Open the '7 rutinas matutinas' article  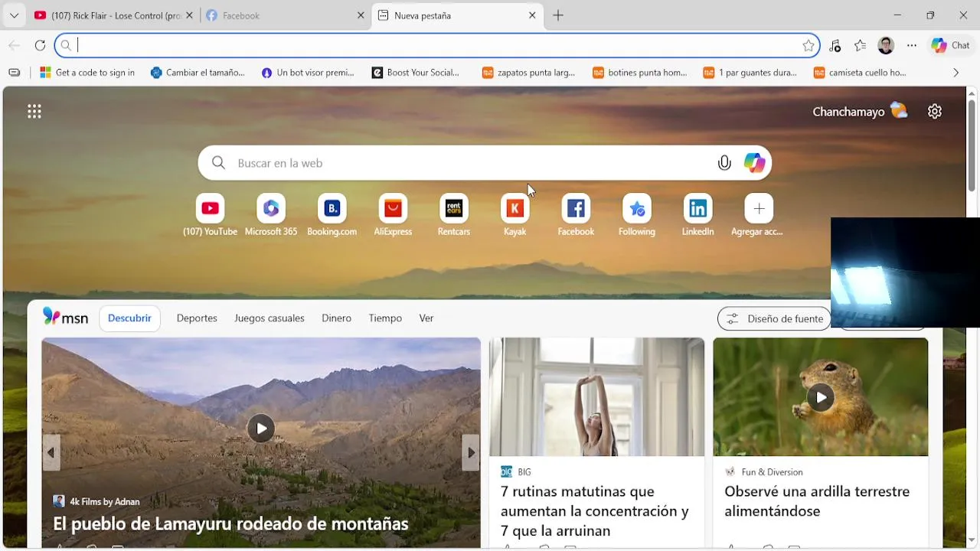[x=595, y=511]
